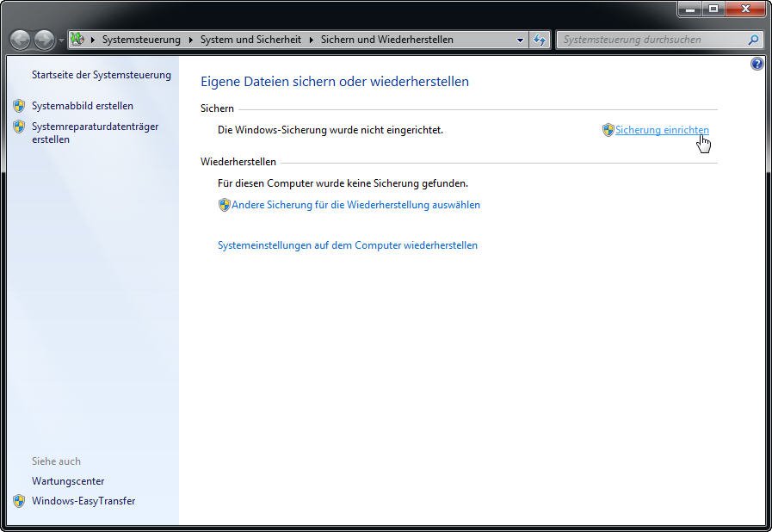Open Systemabbild erstellen link
Viewport: 772px width, 532px height.
click(83, 106)
